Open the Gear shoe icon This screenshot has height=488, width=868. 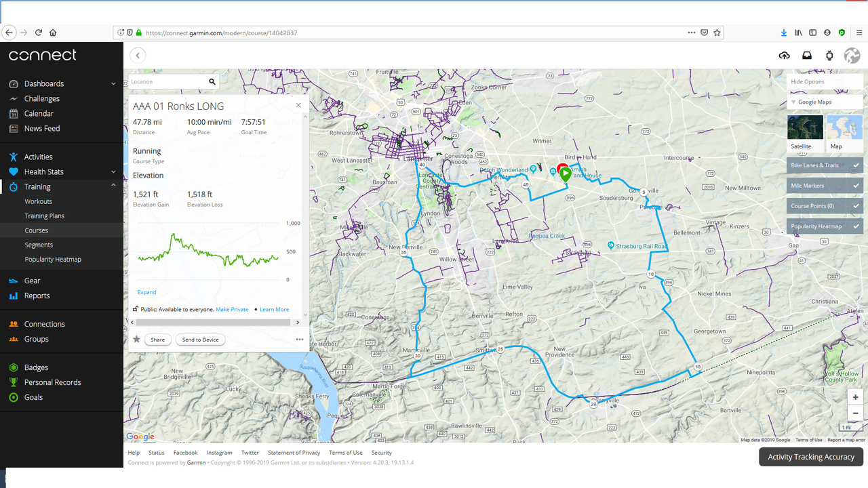[x=14, y=281]
